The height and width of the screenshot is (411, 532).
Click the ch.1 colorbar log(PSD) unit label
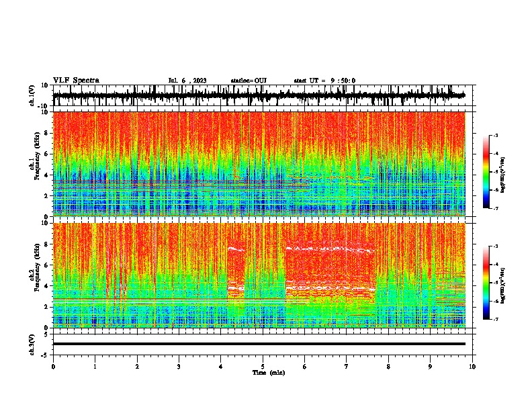tap(503, 175)
